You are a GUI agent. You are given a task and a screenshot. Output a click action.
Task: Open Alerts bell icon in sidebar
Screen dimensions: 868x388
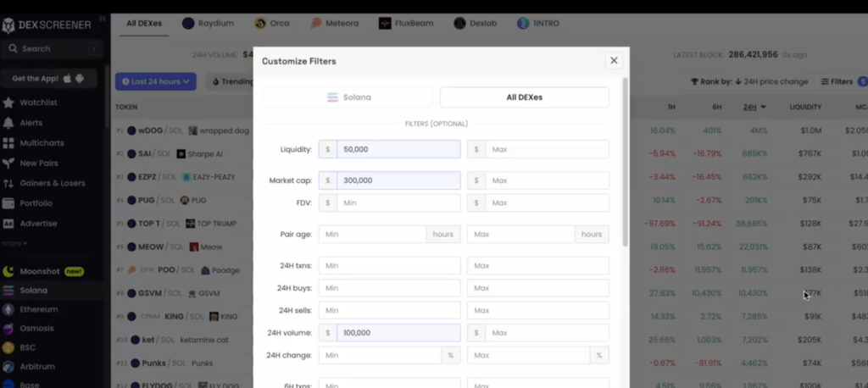click(9, 123)
